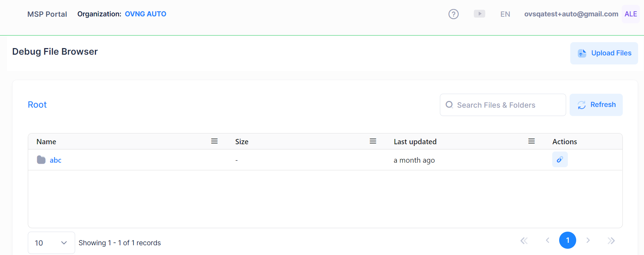Go to the first page

524,240
